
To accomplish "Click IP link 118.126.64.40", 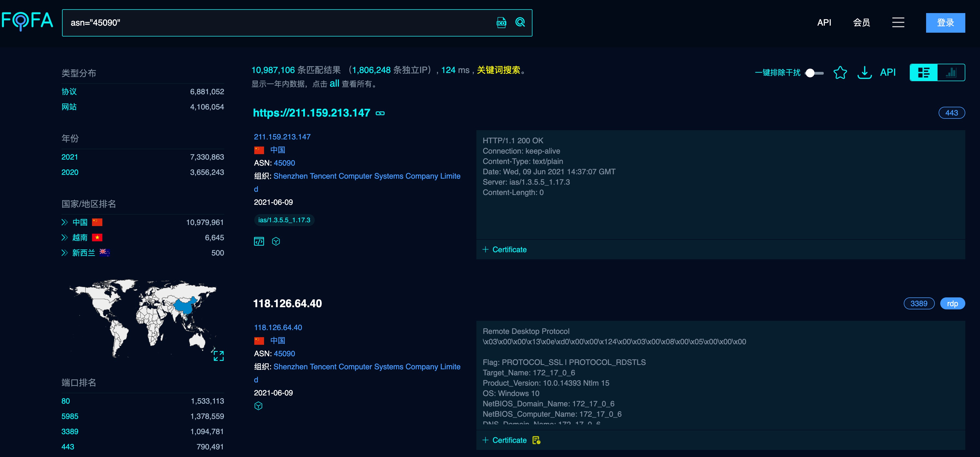I will (x=278, y=327).
